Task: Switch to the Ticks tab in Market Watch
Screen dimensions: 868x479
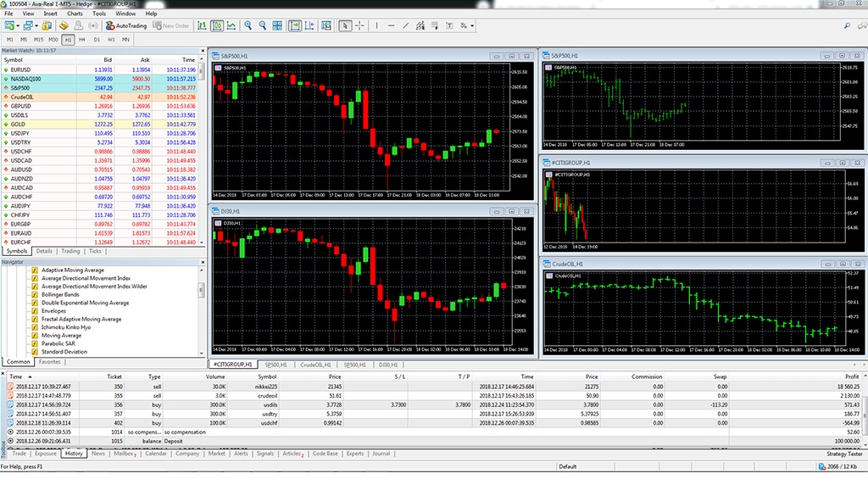Action: [x=95, y=251]
